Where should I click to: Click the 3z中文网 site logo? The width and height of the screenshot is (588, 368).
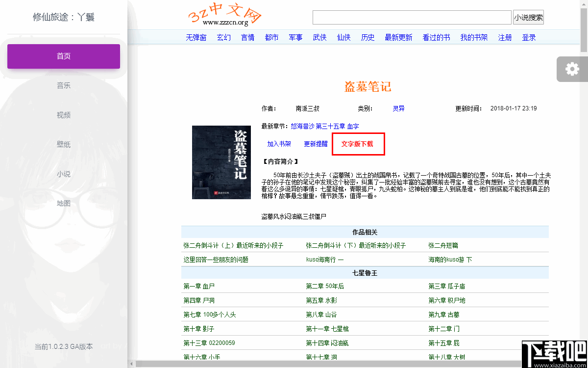click(224, 16)
